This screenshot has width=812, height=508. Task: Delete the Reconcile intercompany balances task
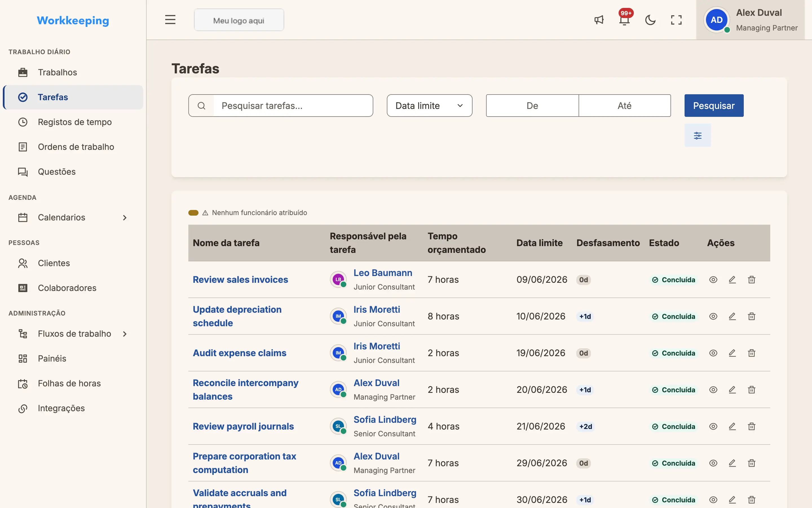(x=752, y=389)
